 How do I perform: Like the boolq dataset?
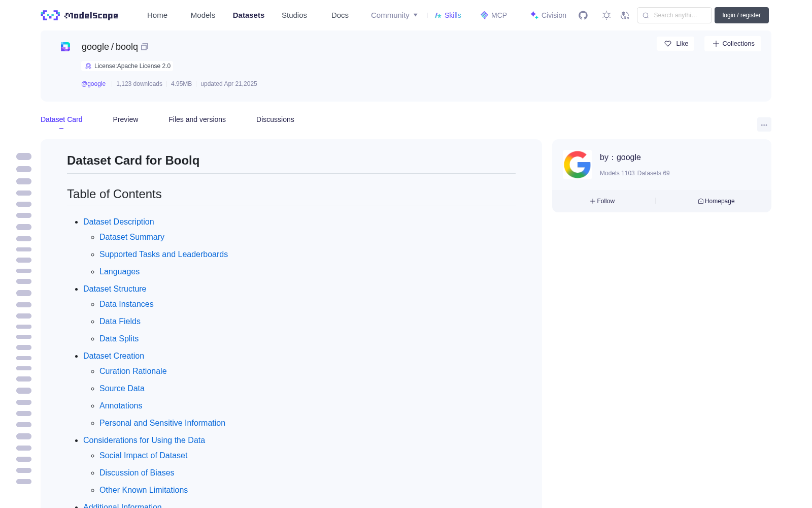click(675, 44)
